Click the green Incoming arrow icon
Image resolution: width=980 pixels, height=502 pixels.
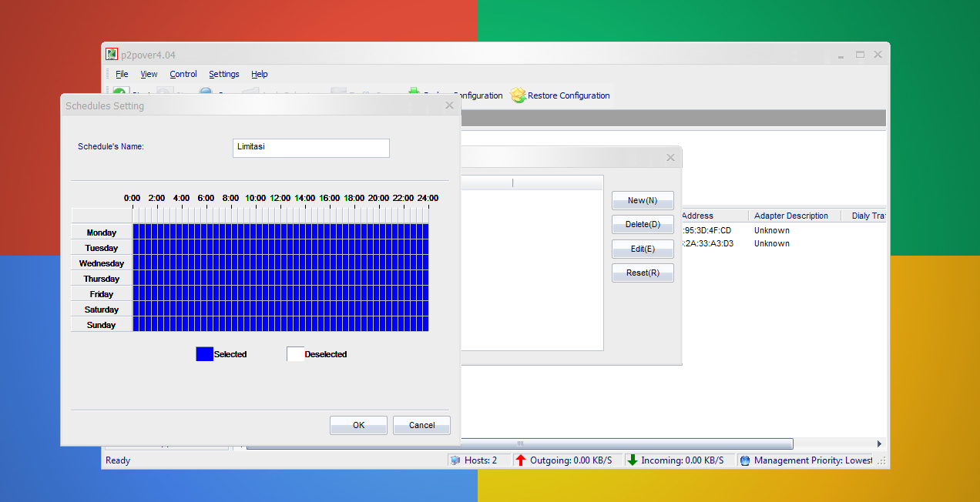[x=632, y=460]
